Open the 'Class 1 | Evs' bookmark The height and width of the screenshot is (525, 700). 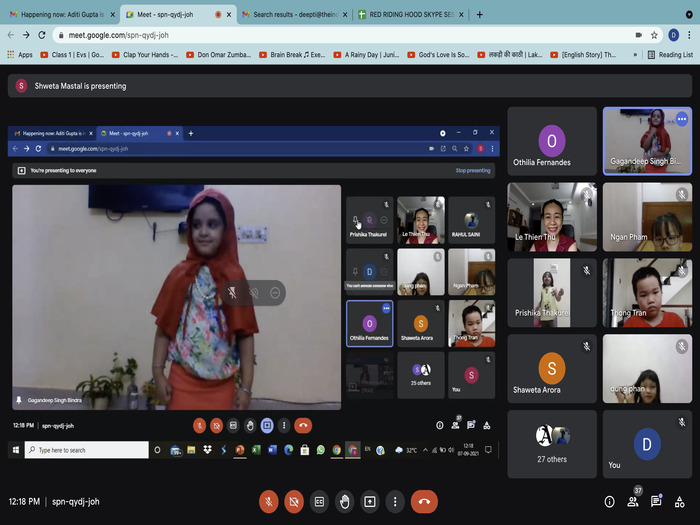pos(72,54)
